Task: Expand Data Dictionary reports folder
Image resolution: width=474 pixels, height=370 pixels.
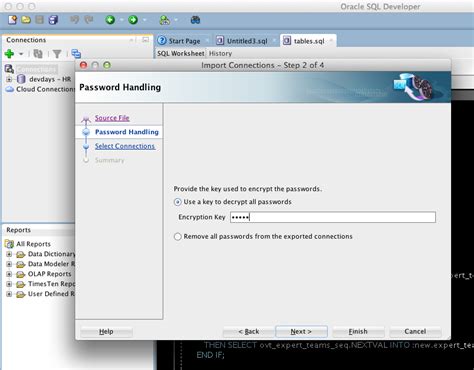Action: click(x=9, y=254)
